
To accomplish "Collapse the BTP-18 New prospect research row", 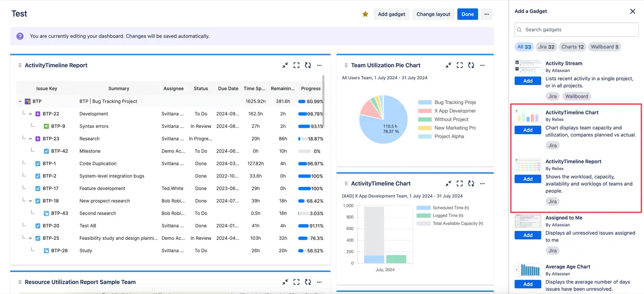I will (x=30, y=201).
